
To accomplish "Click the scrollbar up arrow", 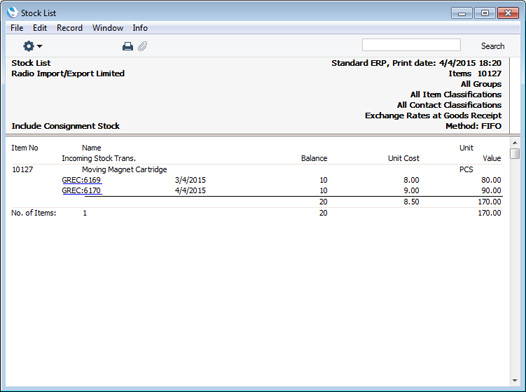I will 515,143.
